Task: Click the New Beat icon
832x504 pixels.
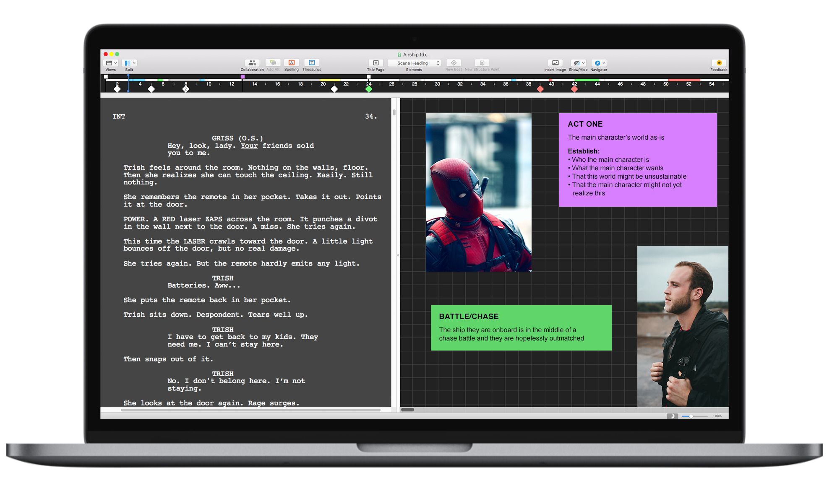Action: 454,63
